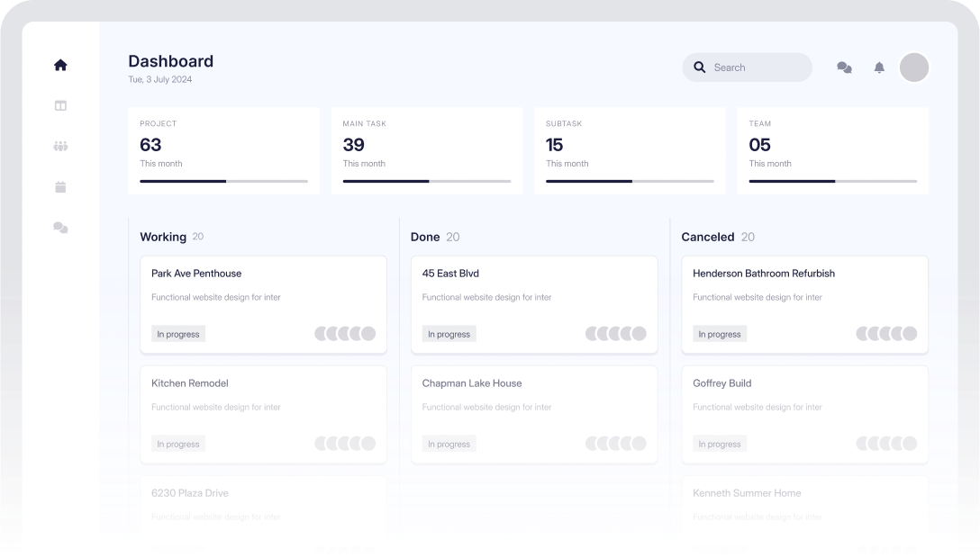The height and width of the screenshot is (558, 980).
Task: View member avatars on 45 East Blvd
Action: (x=615, y=334)
